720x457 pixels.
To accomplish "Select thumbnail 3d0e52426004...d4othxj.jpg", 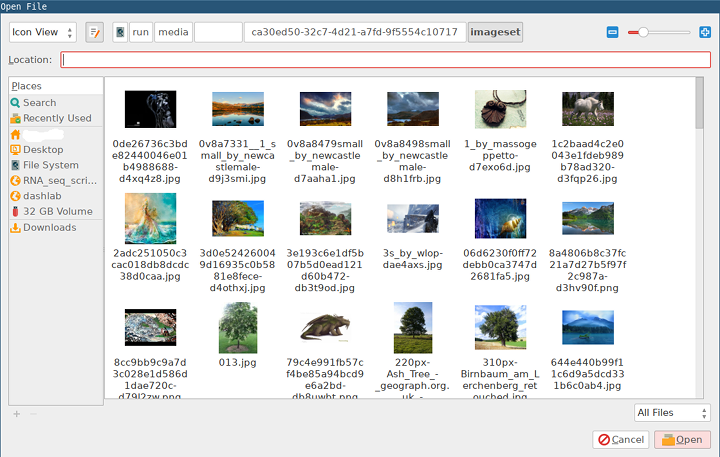I will coord(238,219).
